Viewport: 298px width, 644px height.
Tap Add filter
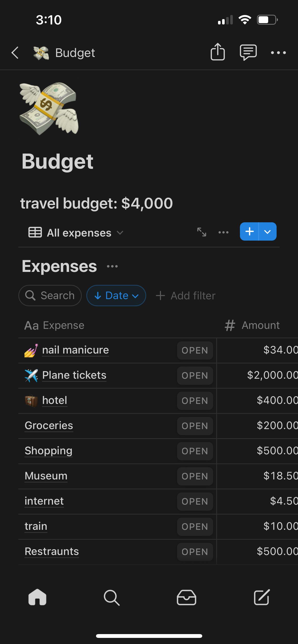point(186,296)
